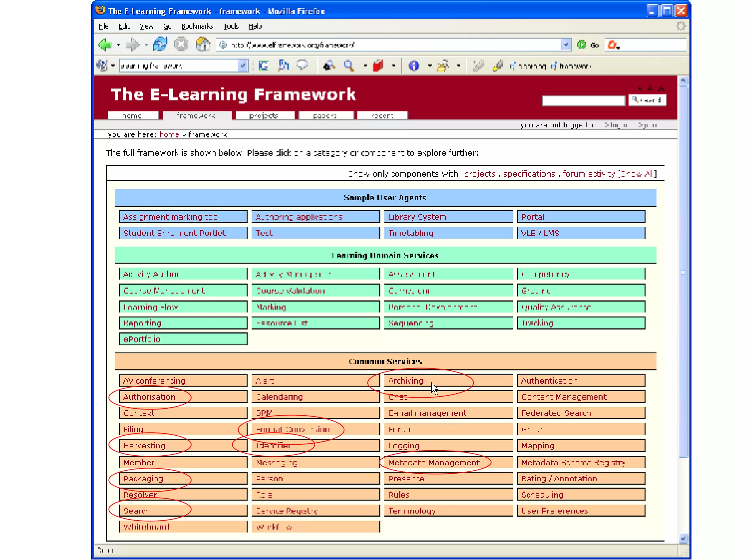Open the Course Validation link

click(x=290, y=291)
